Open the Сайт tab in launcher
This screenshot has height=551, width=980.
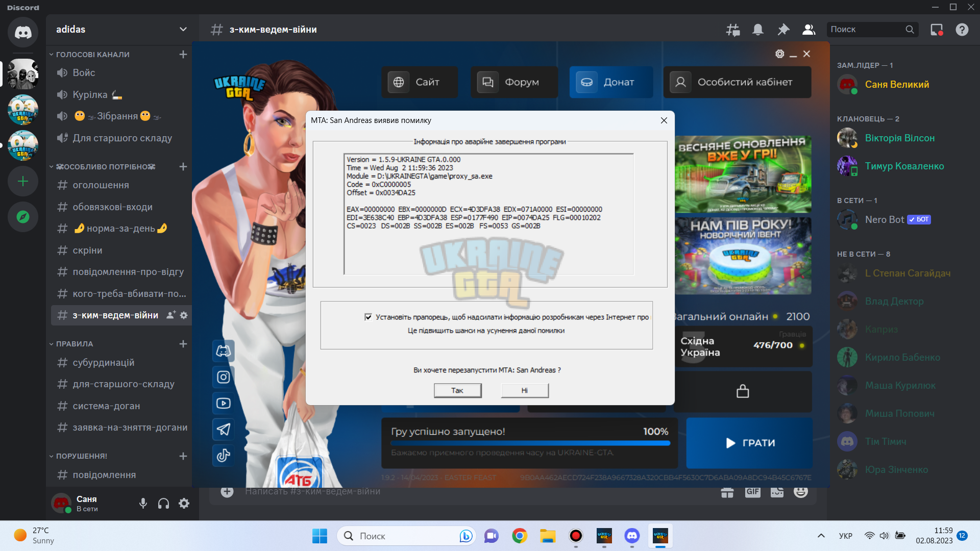pos(420,82)
